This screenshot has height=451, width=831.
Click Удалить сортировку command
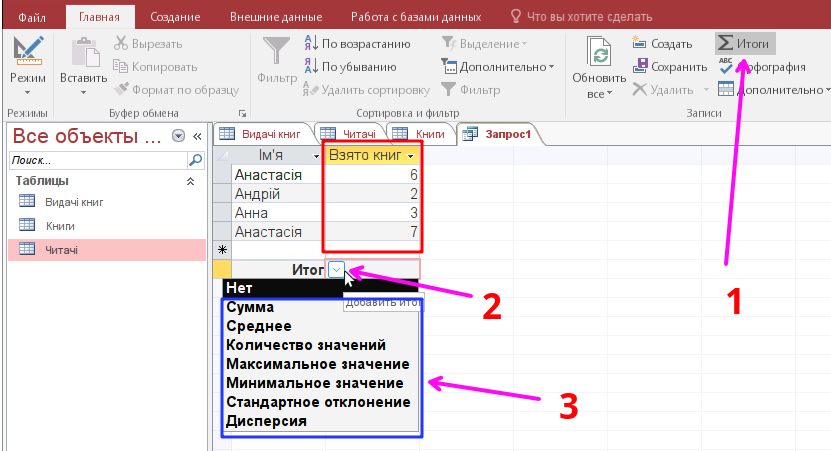(367, 90)
